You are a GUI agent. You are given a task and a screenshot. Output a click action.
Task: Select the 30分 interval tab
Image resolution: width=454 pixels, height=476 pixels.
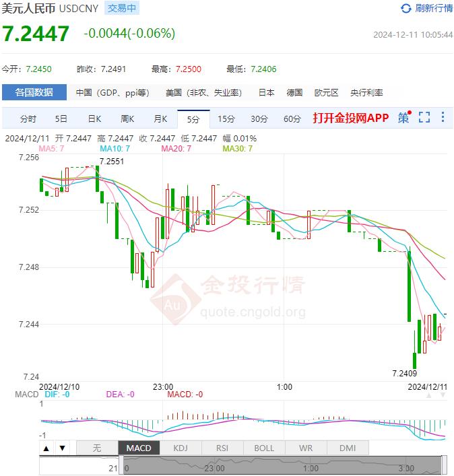259,118
